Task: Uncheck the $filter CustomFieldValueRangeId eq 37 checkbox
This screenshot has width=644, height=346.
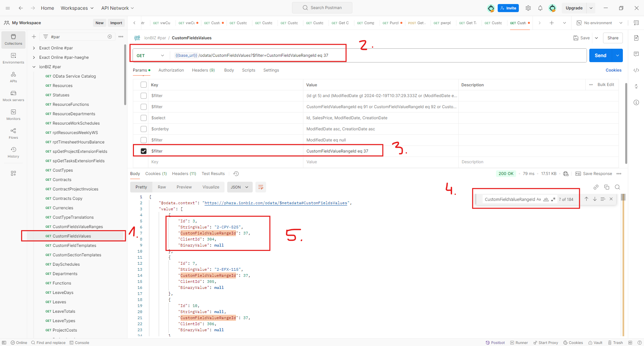Action: (144, 151)
